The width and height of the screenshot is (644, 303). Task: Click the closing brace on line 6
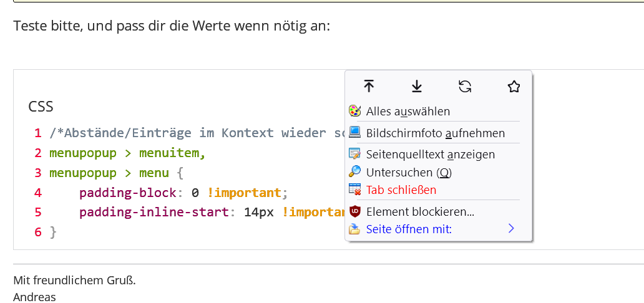(53, 232)
